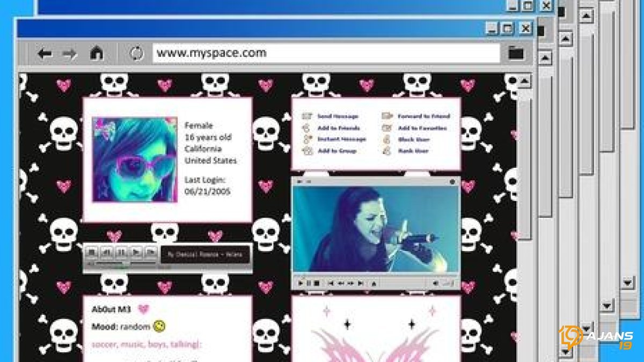The width and height of the screenshot is (644, 362).
Task: Click the page scrollbar up arrow
Action: coord(523,82)
